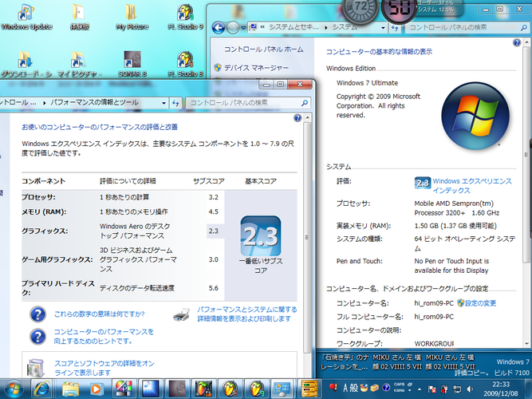532x399 pixels.
Task: Open コンピューターのパフォーマンスを向上するためのヒント link
Action: point(104,336)
